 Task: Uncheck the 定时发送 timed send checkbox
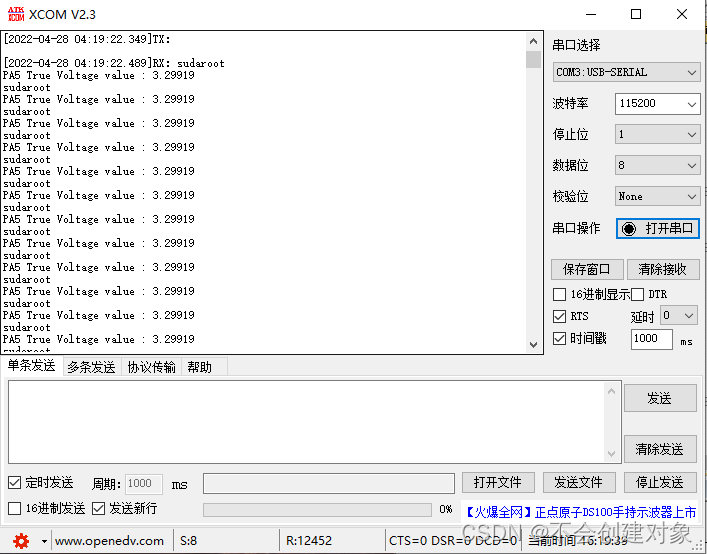[x=14, y=483]
